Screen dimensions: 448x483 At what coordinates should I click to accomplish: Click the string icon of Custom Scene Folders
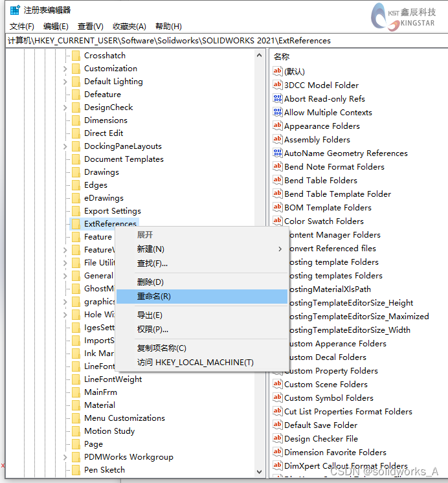278,384
